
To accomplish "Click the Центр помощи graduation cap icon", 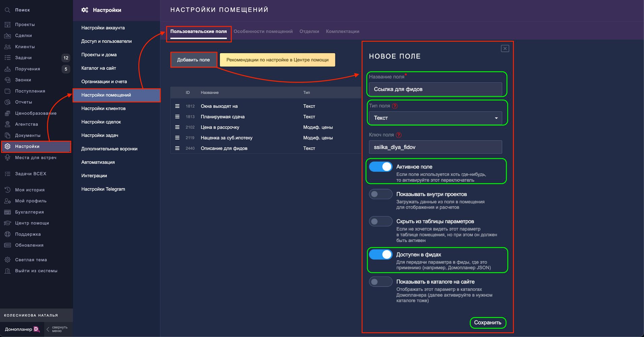I will pyautogui.click(x=7, y=223).
